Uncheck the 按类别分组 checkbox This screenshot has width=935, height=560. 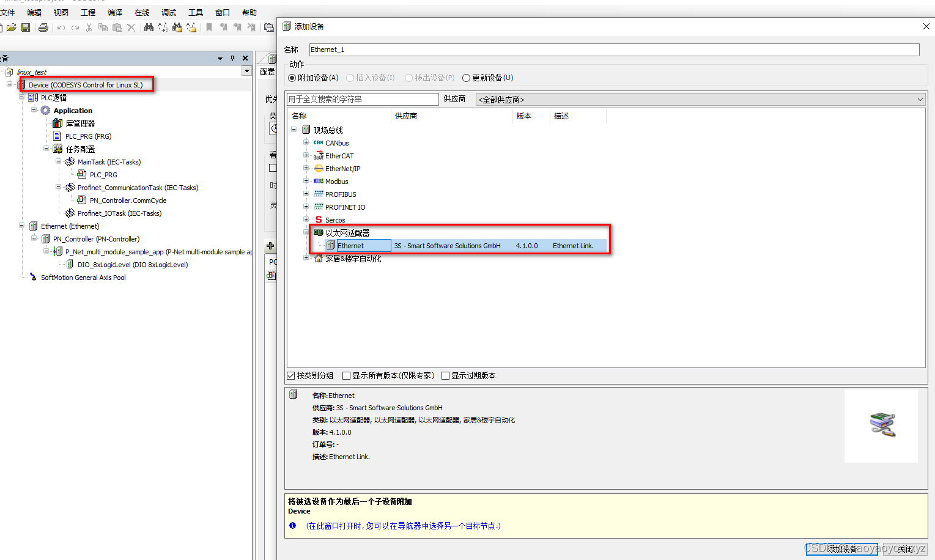click(x=291, y=376)
